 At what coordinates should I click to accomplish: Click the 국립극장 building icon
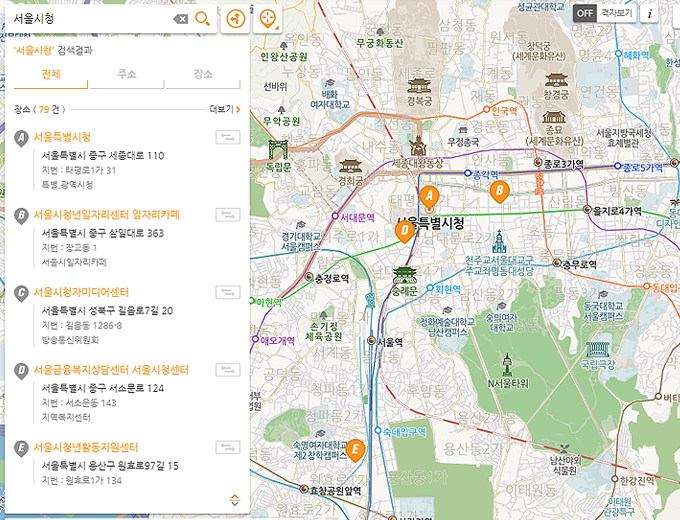(598, 350)
